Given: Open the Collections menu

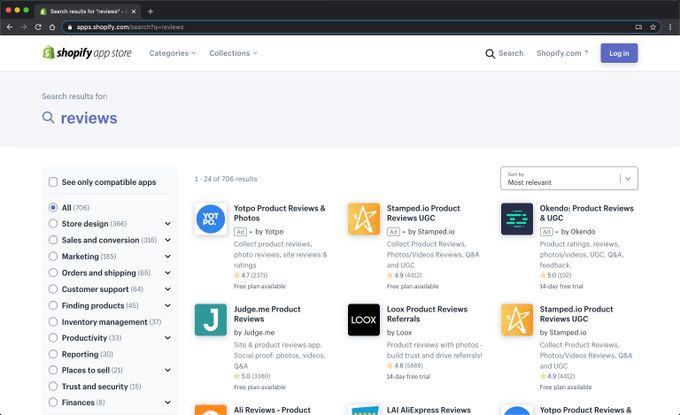Looking at the screenshot, I should point(233,53).
